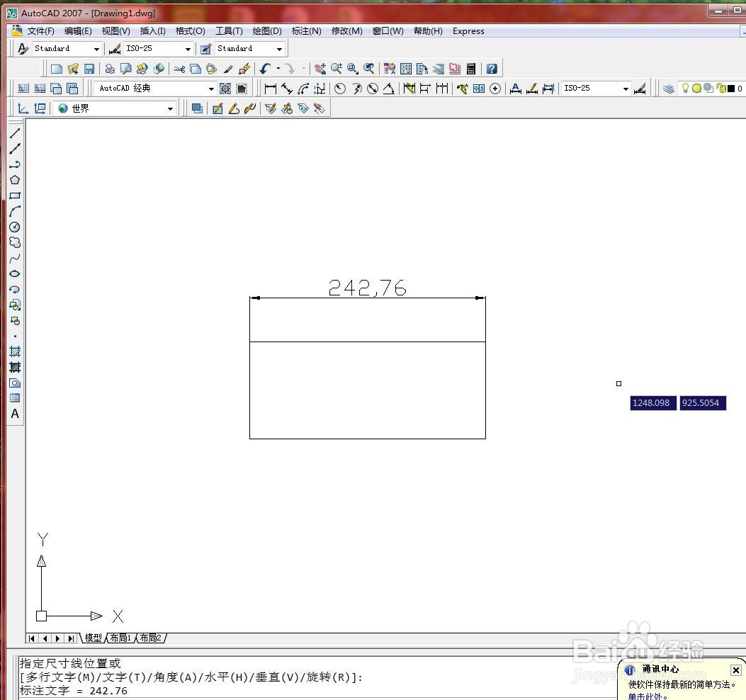Click the black layer color swatch

tap(731, 89)
